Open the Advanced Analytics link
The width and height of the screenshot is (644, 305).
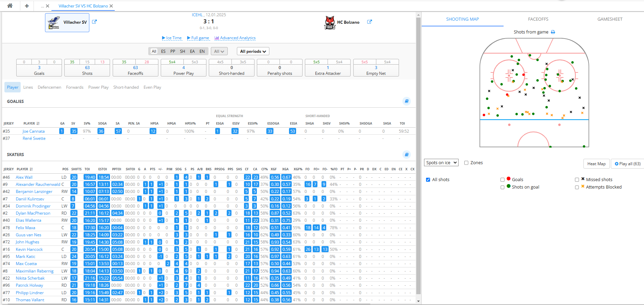(x=235, y=38)
